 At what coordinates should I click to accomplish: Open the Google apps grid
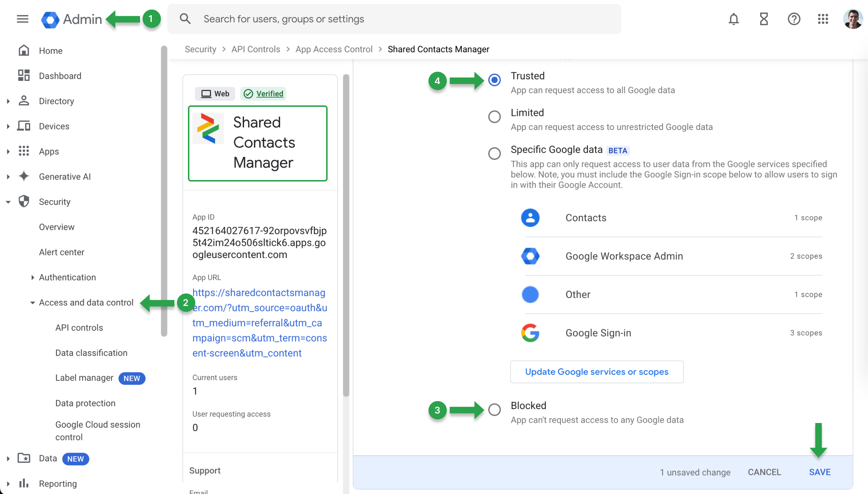[x=823, y=19]
